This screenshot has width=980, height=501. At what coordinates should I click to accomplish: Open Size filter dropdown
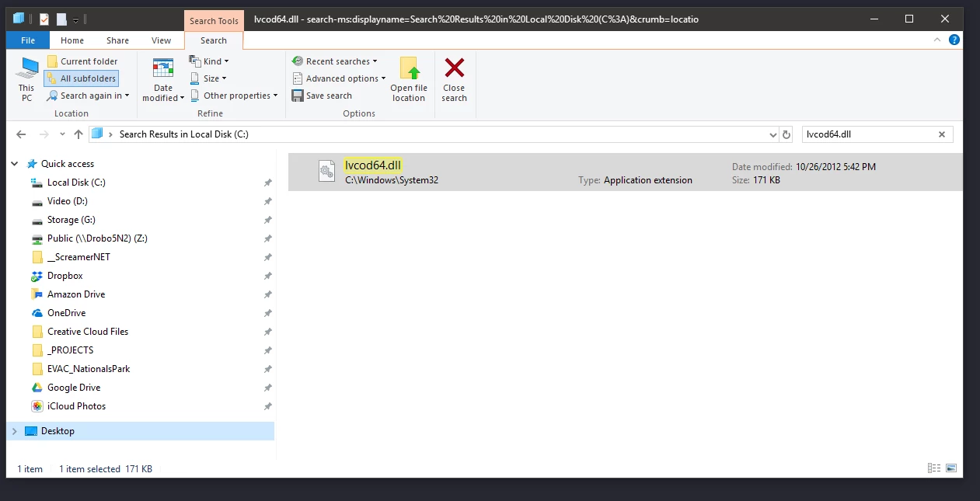(208, 78)
